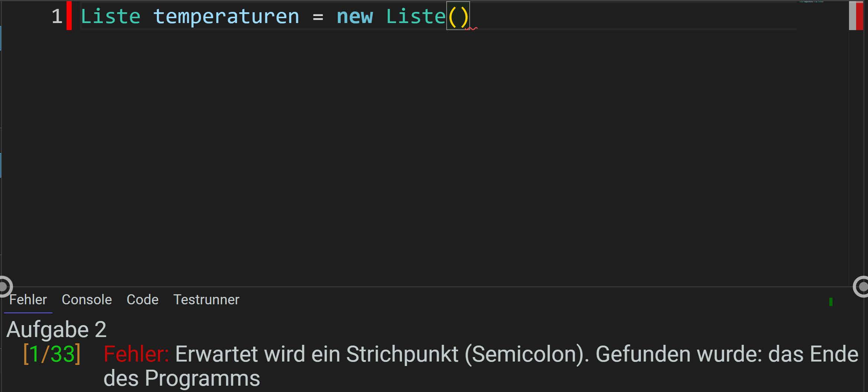Click the "Aufgabe 2" heading
Viewport: 868px width, 392px height.
point(56,330)
